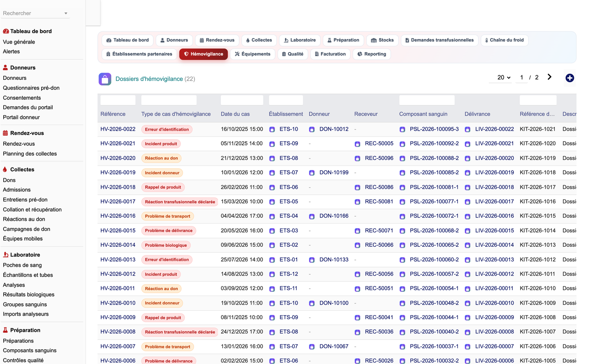Click the Tableau de bord sidebar gauge icon
Screen dimensions: 589x364
click(6, 31)
